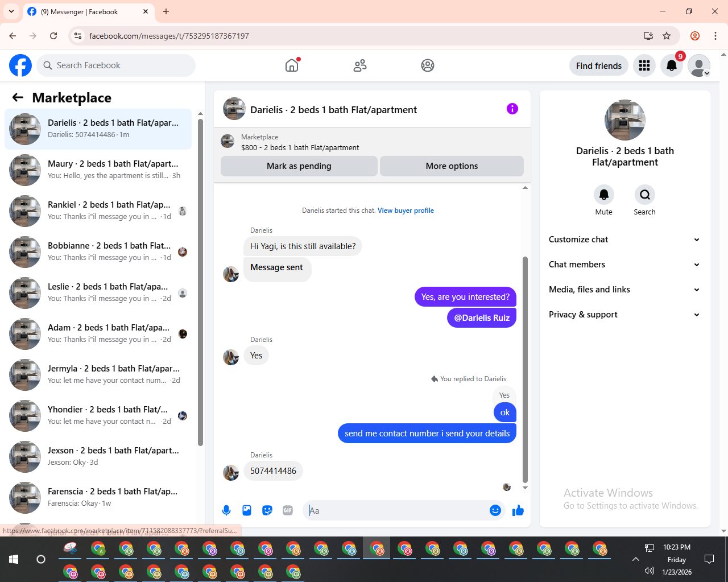
Task: Open View buyer profile link
Action: 406,210
